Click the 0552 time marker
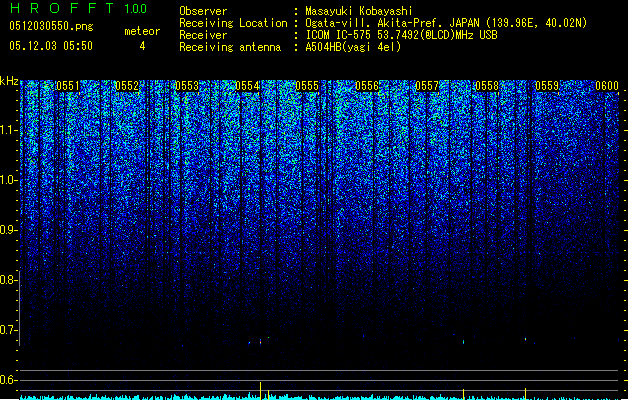The image size is (629, 400). 127,86
